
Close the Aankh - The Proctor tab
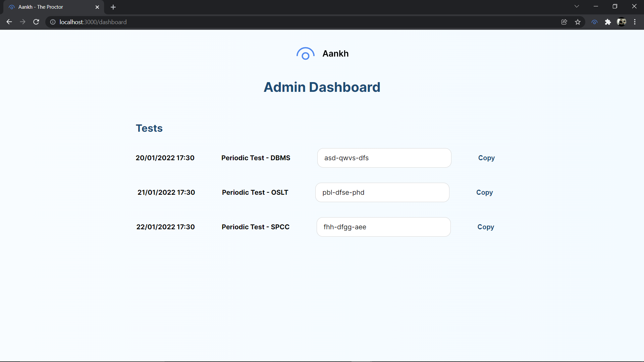click(97, 7)
